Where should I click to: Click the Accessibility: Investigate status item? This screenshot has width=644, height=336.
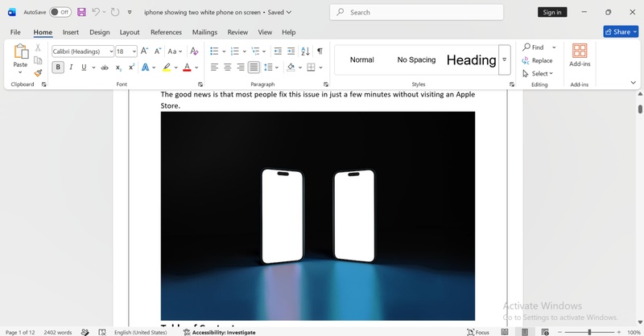220,332
